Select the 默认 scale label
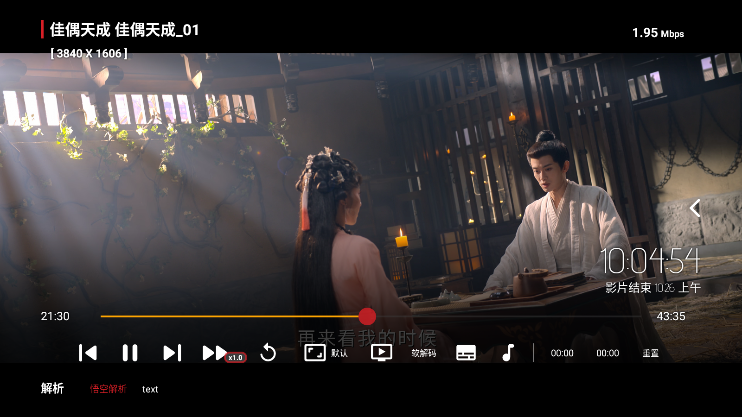This screenshot has width=742, height=417. [x=339, y=353]
